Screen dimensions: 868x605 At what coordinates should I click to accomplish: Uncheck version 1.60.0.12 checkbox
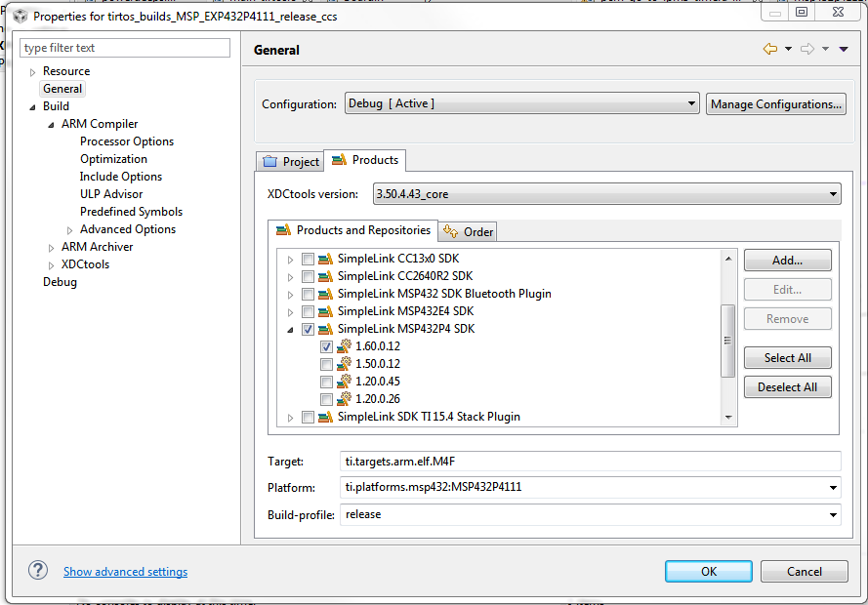pos(326,346)
